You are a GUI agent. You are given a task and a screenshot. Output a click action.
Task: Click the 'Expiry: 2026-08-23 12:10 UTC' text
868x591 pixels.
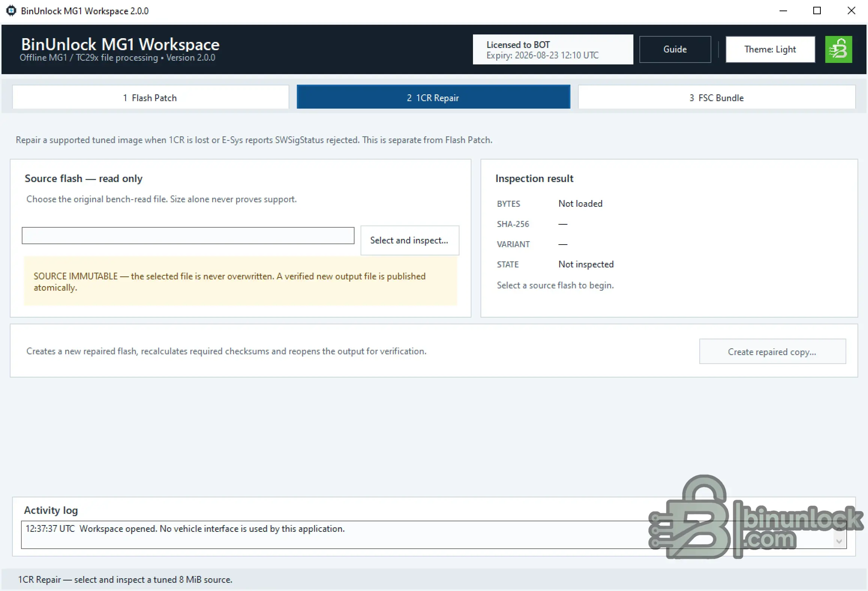pyautogui.click(x=542, y=55)
